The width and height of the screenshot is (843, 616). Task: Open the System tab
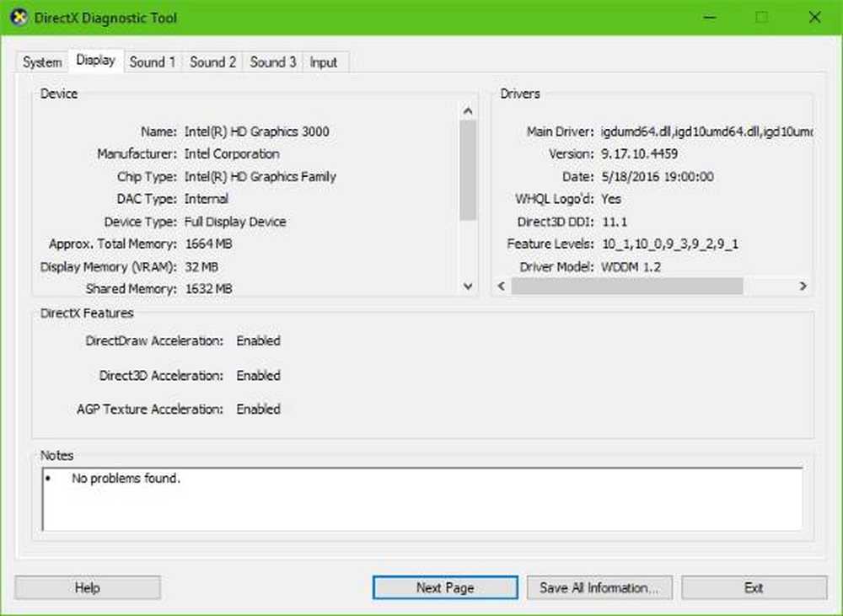click(x=42, y=62)
